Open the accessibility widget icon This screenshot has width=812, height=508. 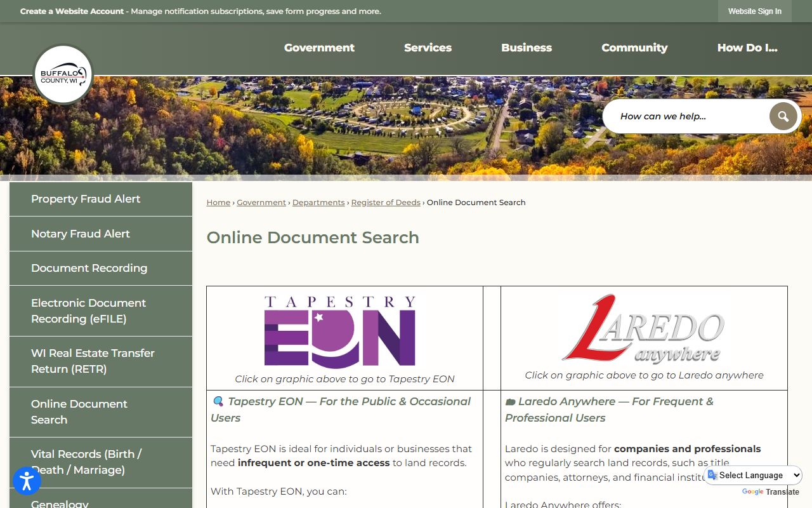click(x=27, y=481)
